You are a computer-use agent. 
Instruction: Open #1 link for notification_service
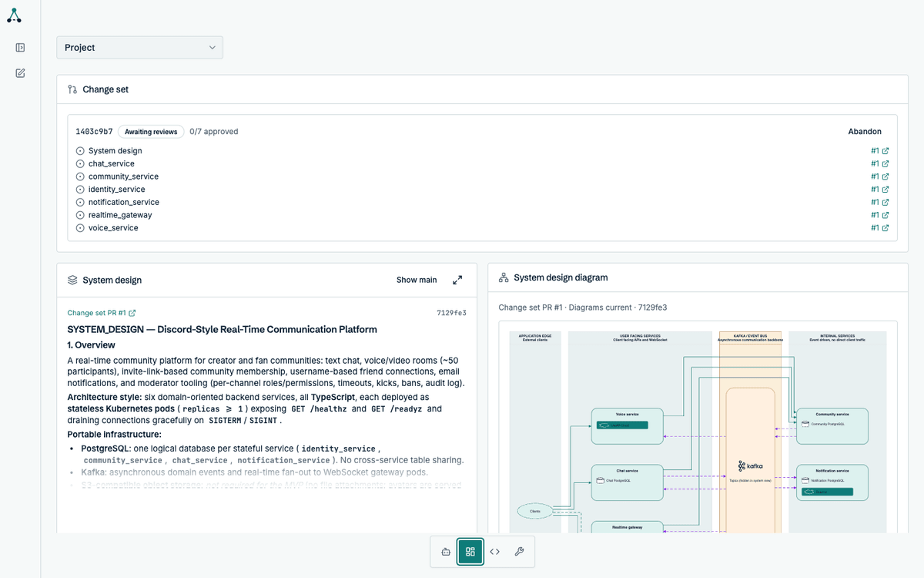pos(880,202)
